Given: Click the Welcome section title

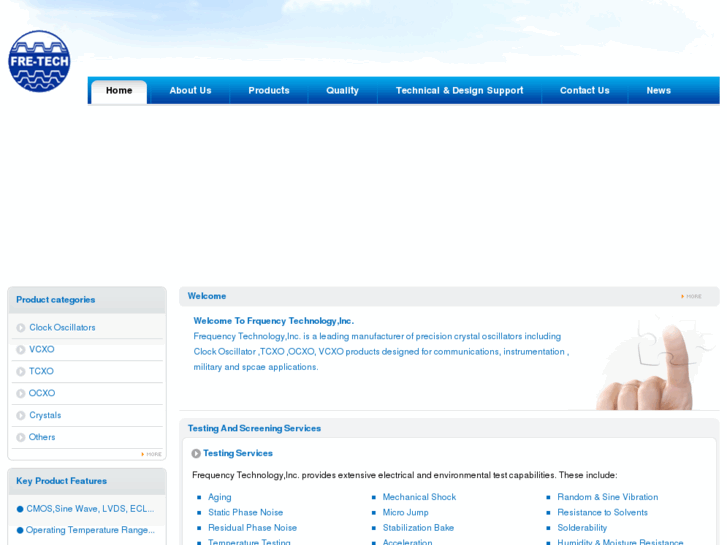Looking at the screenshot, I should [207, 296].
